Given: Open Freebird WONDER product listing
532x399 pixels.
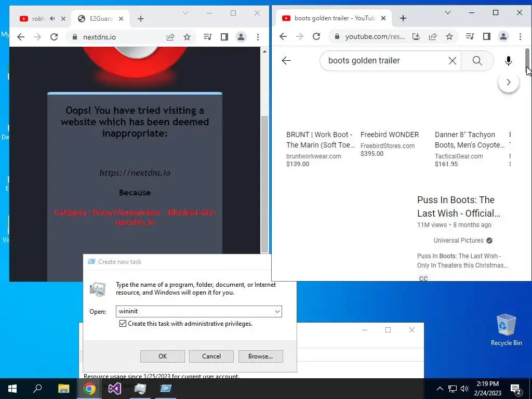Looking at the screenshot, I should [x=390, y=135].
